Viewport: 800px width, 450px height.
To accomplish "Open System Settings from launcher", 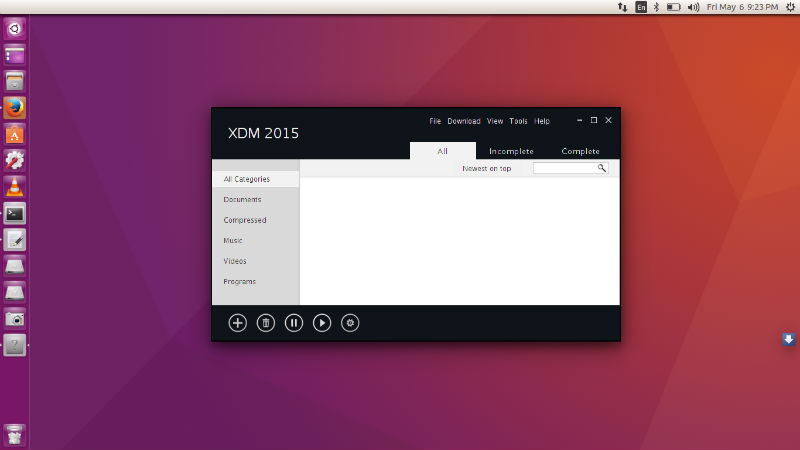I will click(x=14, y=161).
